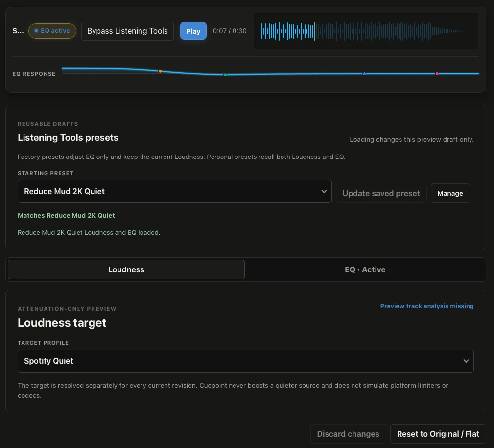Switch to the EQ · Active tab

(365, 269)
